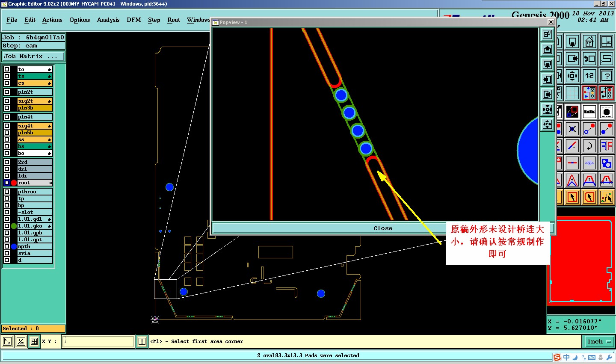
Task: Select the rectangle area selection arrow tool
Action: click(572, 197)
